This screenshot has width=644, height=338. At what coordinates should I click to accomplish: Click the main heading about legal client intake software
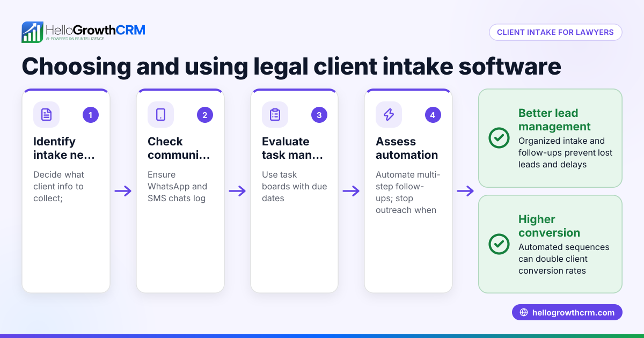(291, 67)
